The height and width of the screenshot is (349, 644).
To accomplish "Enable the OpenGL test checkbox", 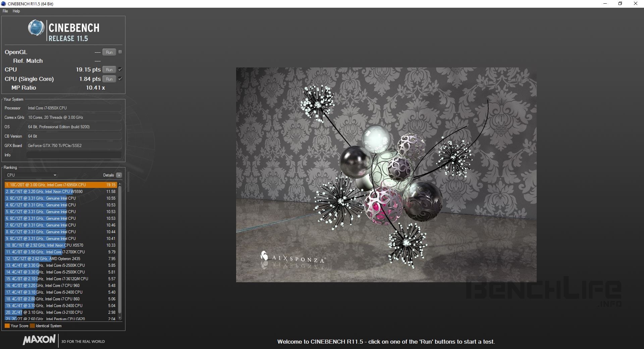I will pyautogui.click(x=120, y=52).
